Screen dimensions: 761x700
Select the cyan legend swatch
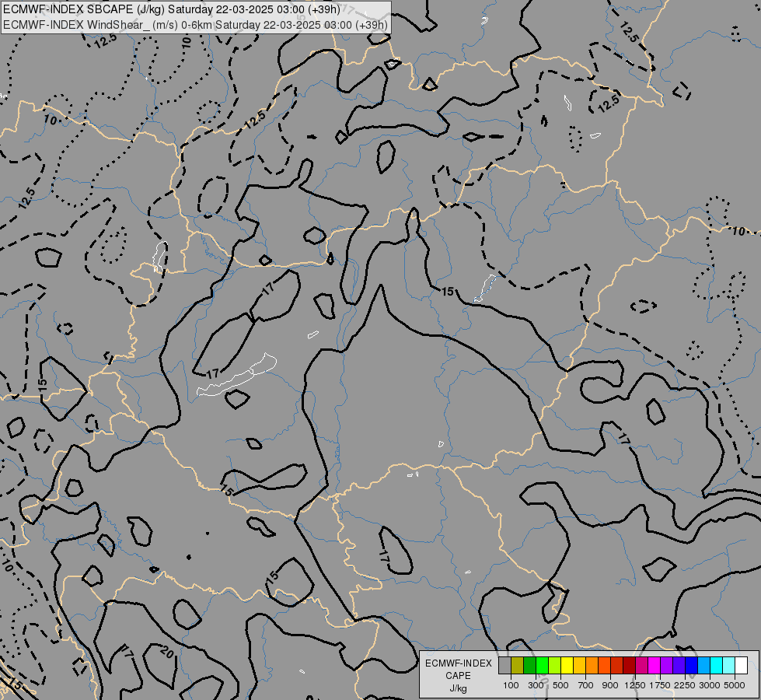tap(717, 666)
